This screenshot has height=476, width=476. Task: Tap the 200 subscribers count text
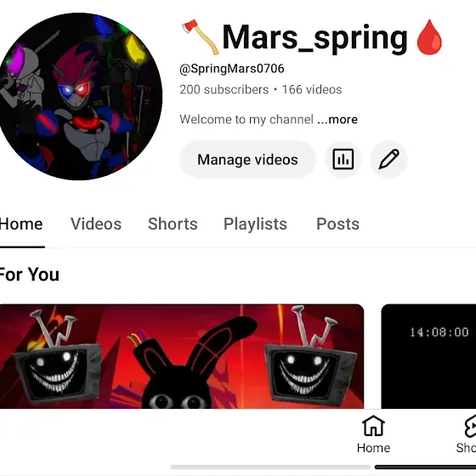[224, 89]
